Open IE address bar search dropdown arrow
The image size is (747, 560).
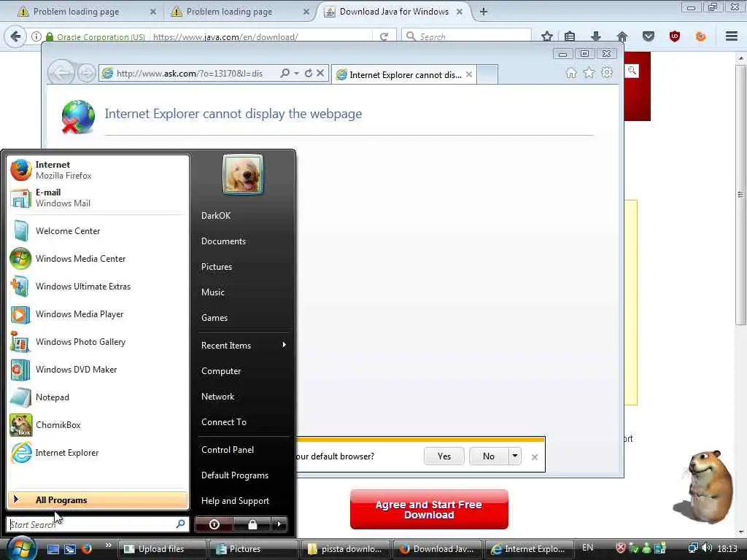[x=297, y=74]
